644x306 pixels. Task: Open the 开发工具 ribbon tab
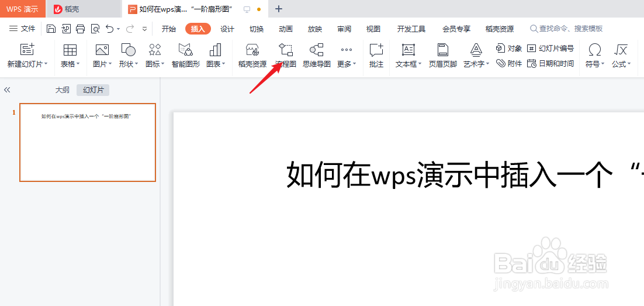411,29
